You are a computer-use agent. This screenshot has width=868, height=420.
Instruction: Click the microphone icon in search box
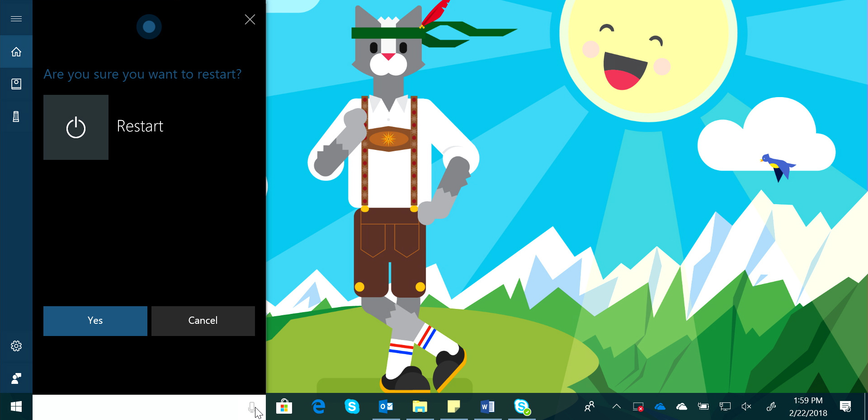tap(252, 407)
